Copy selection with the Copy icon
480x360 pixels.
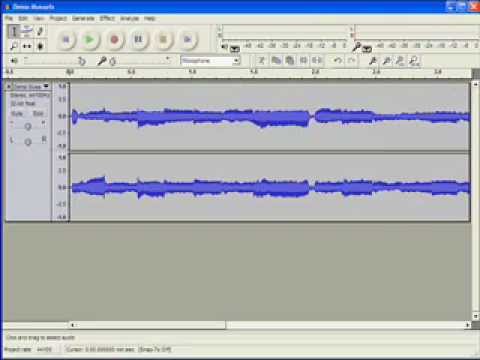[x=276, y=60]
